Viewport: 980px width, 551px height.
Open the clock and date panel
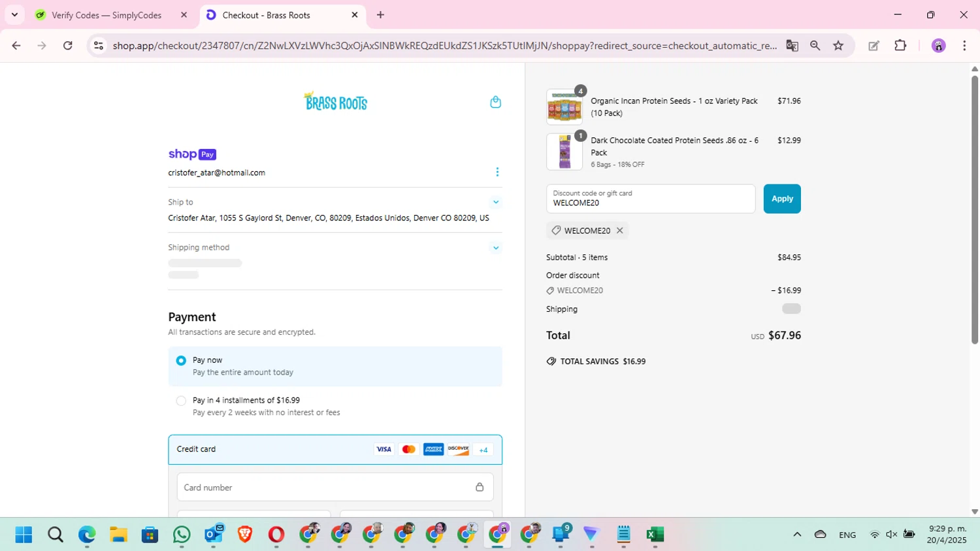point(947,535)
